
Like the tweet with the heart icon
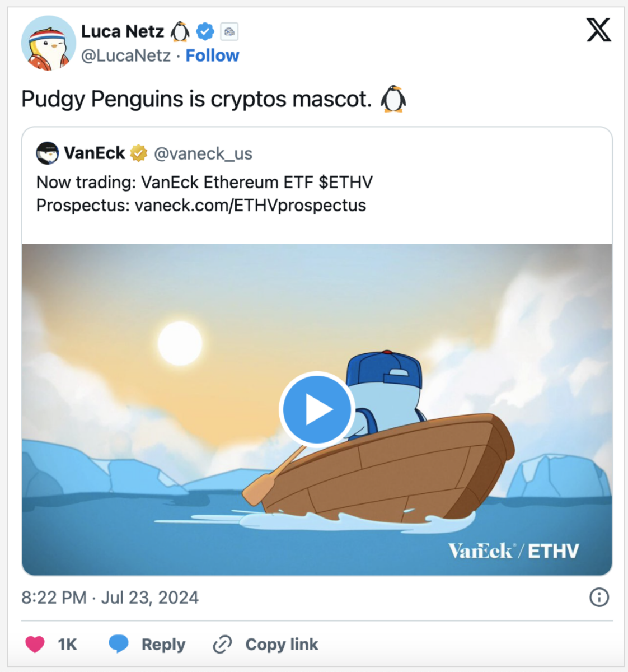point(35,645)
